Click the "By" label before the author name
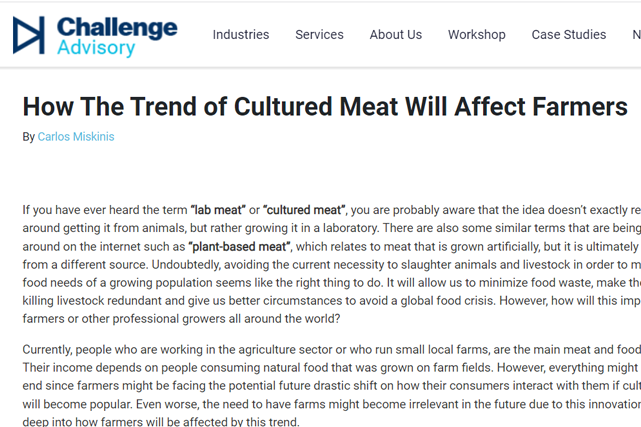Viewport: 641px width, 427px height. click(28, 137)
